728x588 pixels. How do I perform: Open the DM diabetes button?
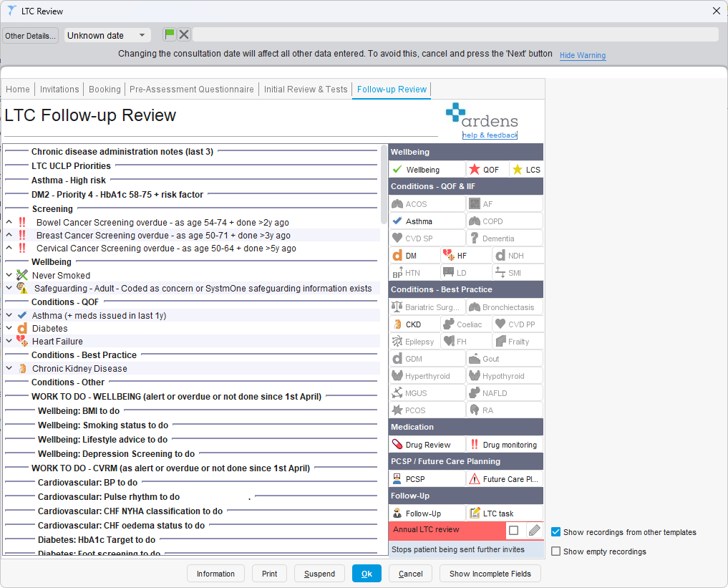(x=414, y=256)
